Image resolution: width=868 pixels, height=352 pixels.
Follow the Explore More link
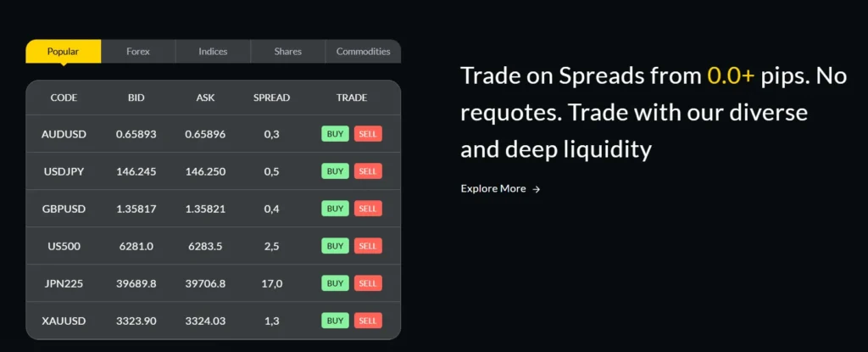(493, 188)
